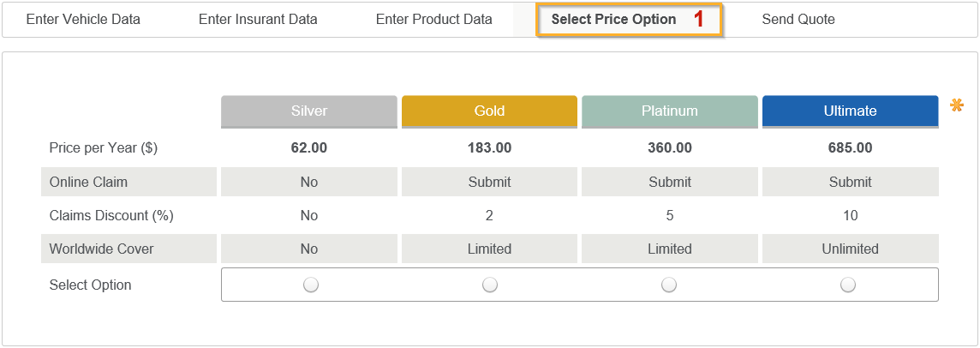Open the Send Quote tab
980x348 pixels.
coord(798,20)
